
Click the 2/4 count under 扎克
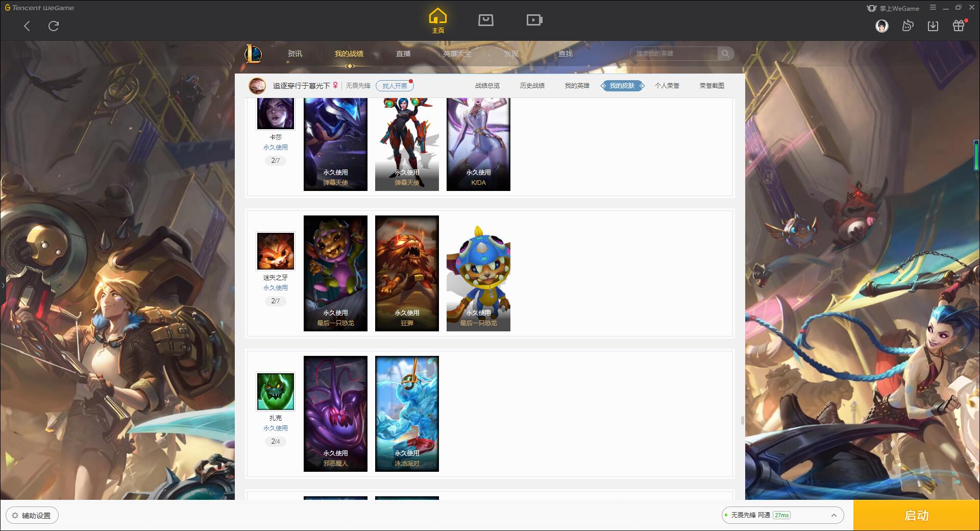(x=276, y=441)
